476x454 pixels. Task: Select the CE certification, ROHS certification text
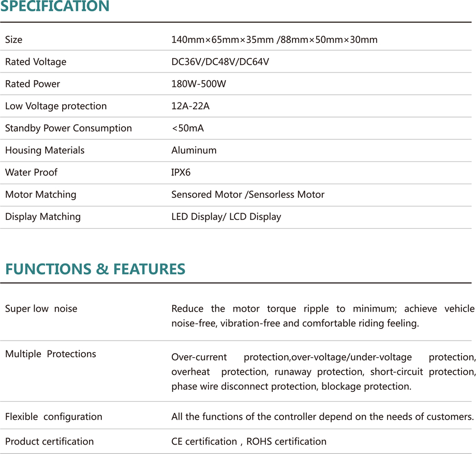tap(249, 442)
